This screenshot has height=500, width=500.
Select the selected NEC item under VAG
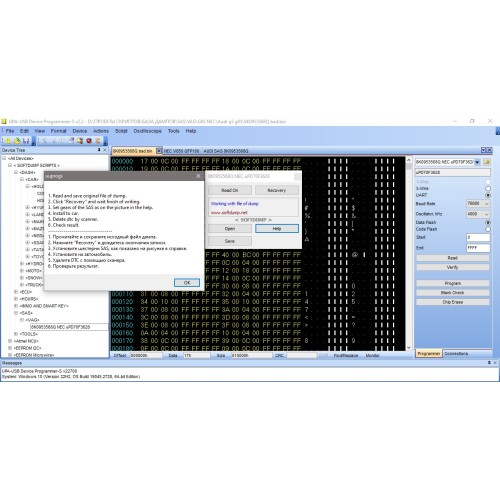(x=69, y=327)
